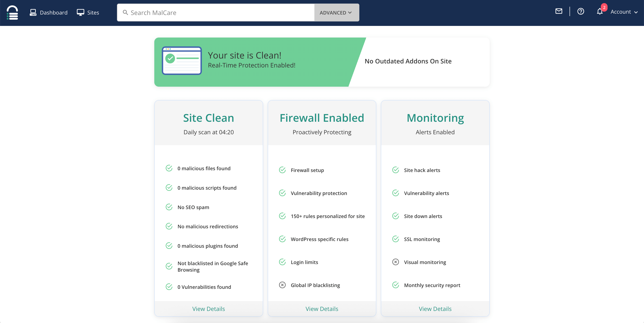Viewport: 644px width, 323px height.
Task: Click the Global IP blacklisting disabled icon
Action: (282, 285)
